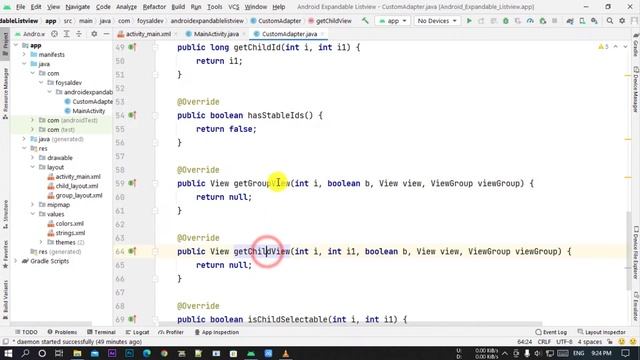This screenshot has height=360, width=640.
Task: Click Sync Project with Gradle Files icon
Action: 570,21
